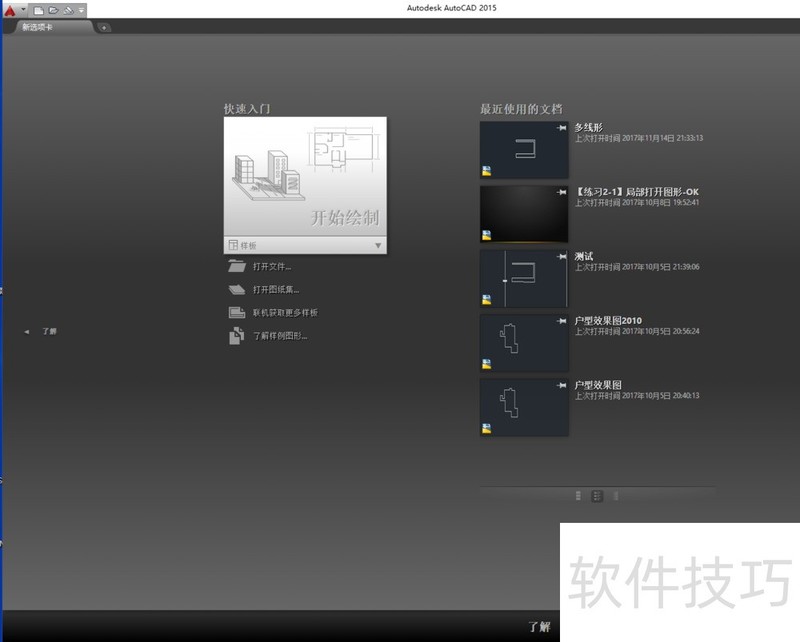This screenshot has height=642, width=800.
Task: Open the quick access toolbar customize dropdown
Action: [81, 9]
